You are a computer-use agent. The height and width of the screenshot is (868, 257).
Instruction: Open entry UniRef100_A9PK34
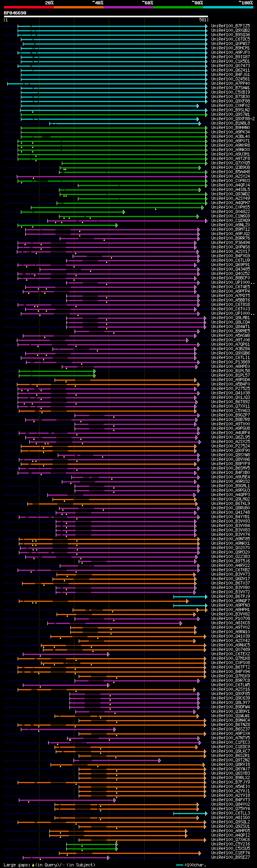tap(230, 132)
